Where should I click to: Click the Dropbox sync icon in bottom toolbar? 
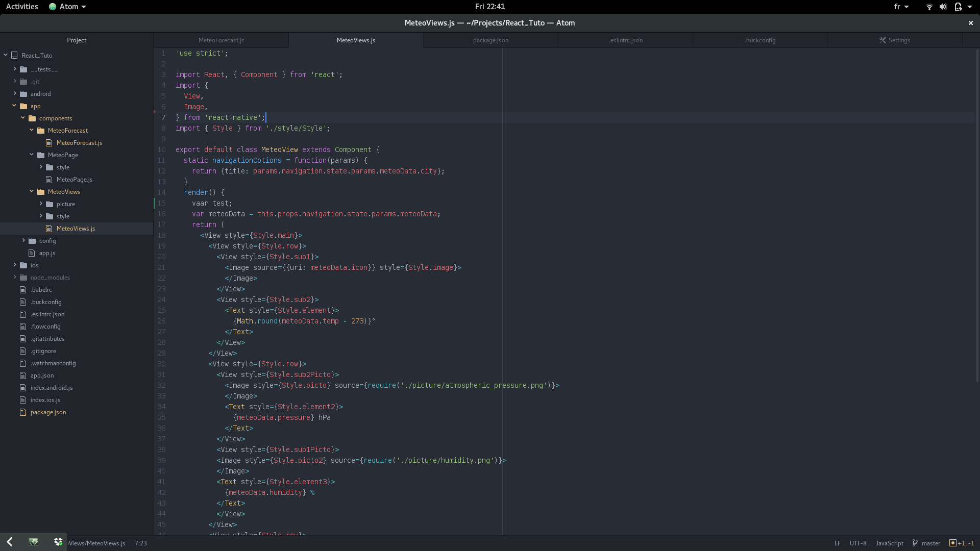click(58, 542)
